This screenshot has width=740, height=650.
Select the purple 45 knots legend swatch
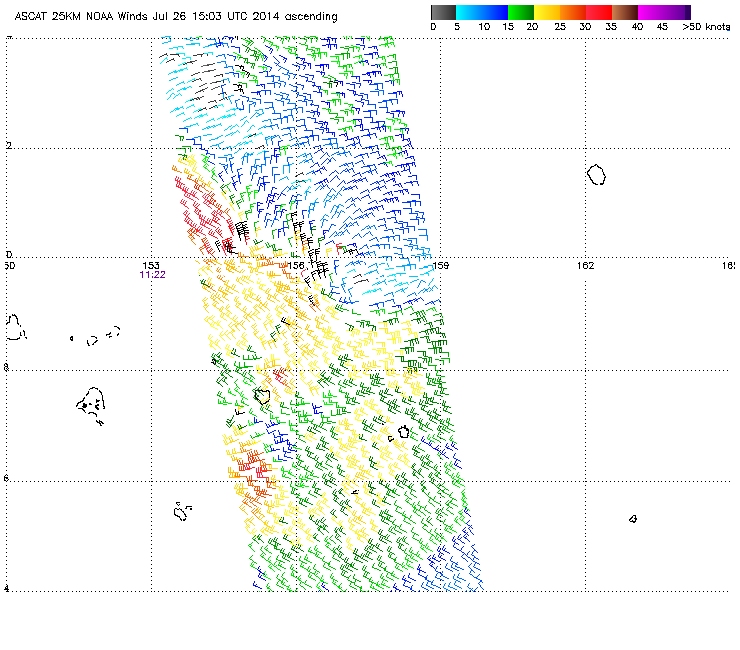point(677,12)
